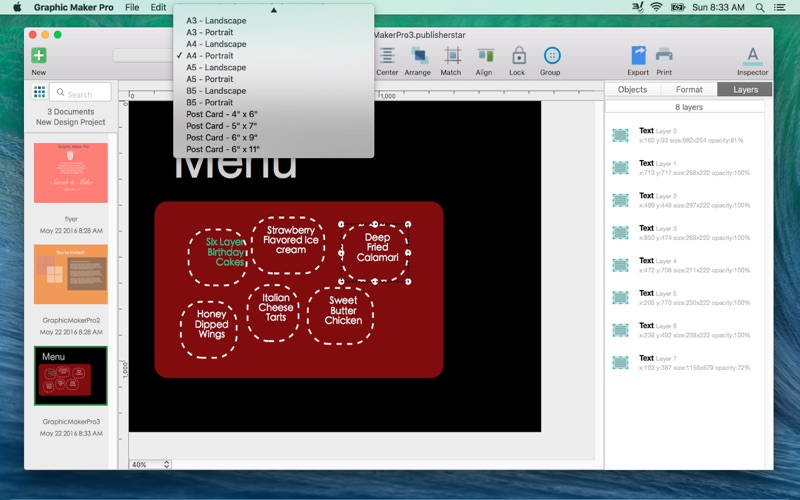The width and height of the screenshot is (800, 500).
Task: Open the Edit menu
Action: click(158, 7)
